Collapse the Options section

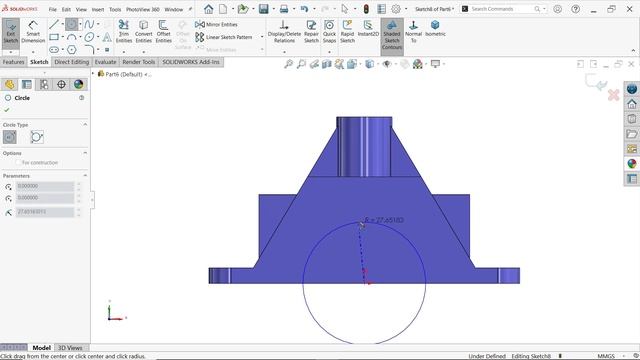[x=85, y=153]
